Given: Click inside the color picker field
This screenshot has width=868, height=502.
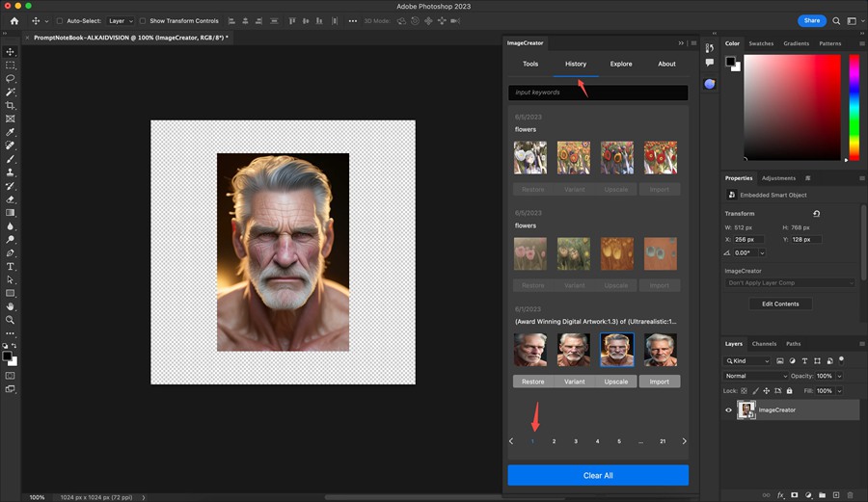Looking at the screenshot, I should click(x=792, y=107).
